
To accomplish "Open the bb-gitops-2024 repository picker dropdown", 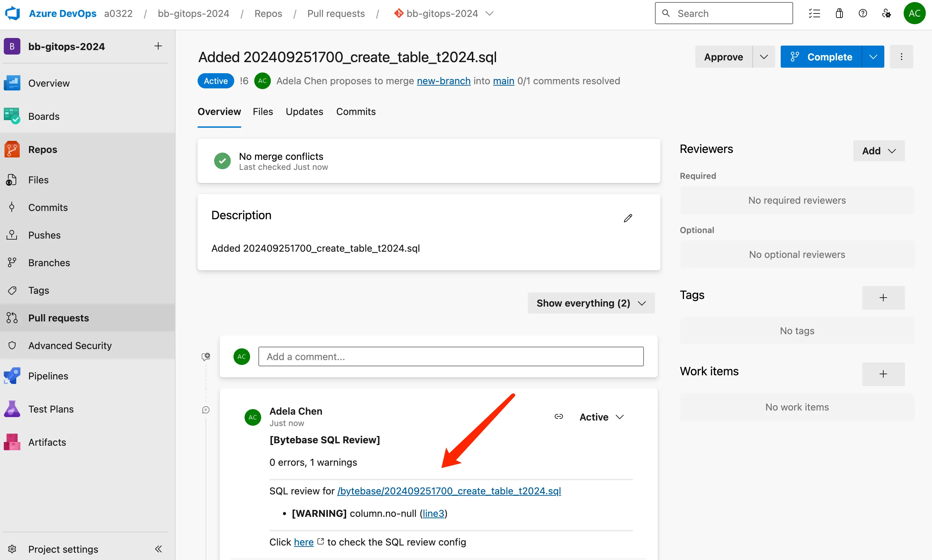I will (x=443, y=13).
